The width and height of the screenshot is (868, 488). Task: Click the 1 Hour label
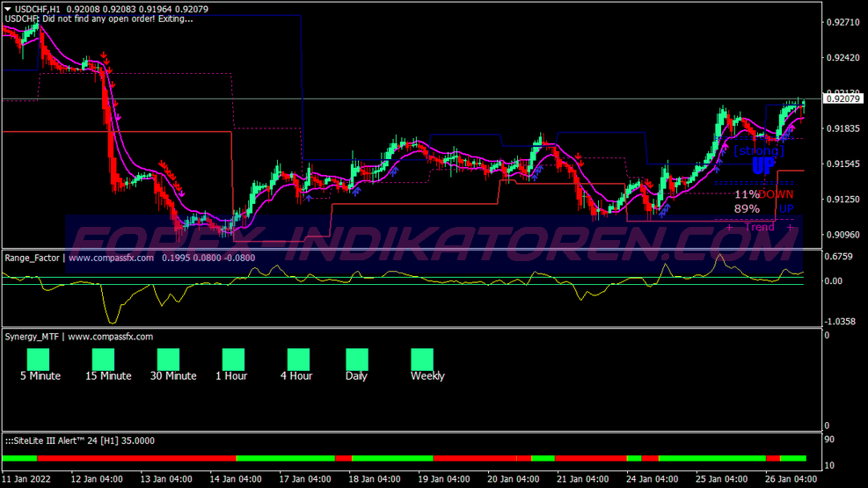click(x=231, y=375)
